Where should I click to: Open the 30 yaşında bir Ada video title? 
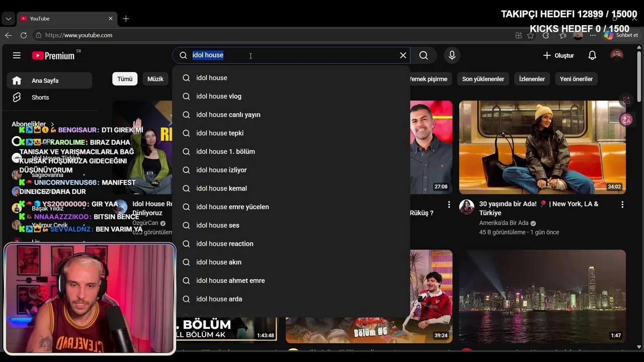pos(539,208)
